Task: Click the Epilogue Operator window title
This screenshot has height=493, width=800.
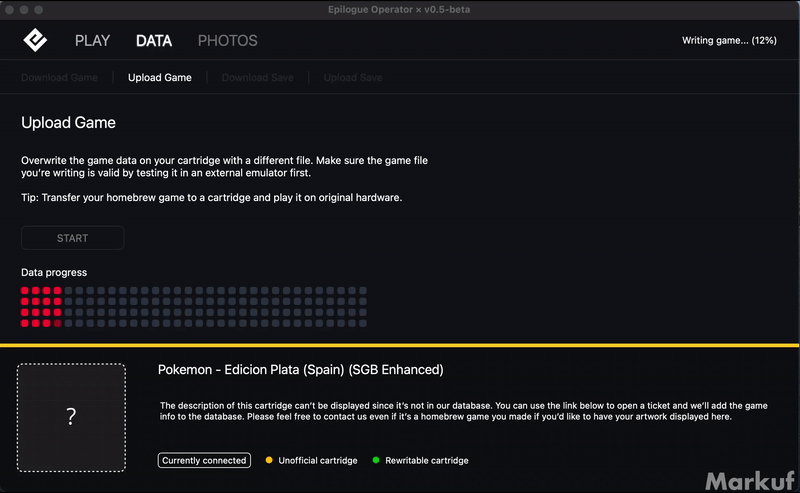Action: (x=399, y=9)
